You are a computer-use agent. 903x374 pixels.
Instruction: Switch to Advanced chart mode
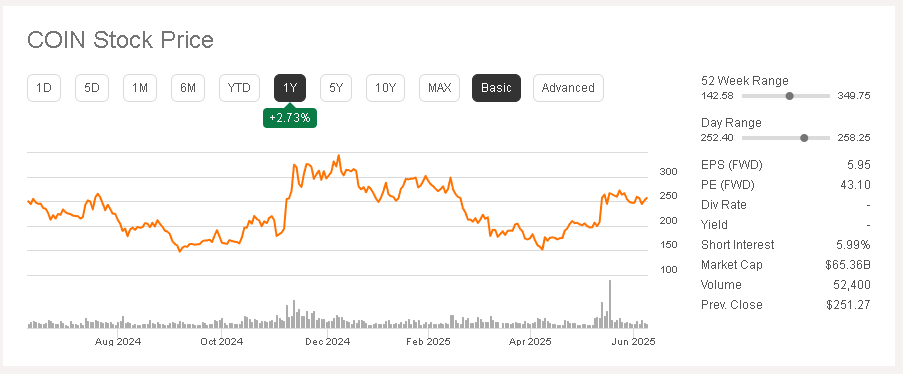(568, 88)
